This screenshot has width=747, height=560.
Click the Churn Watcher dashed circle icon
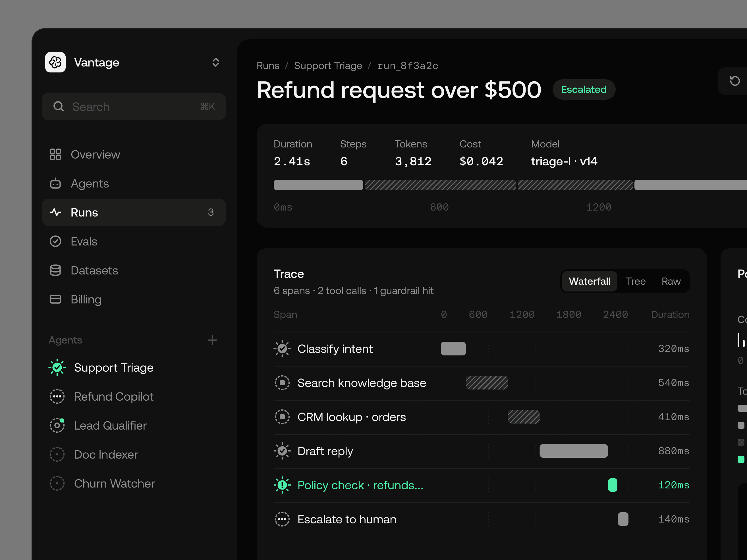point(57,483)
